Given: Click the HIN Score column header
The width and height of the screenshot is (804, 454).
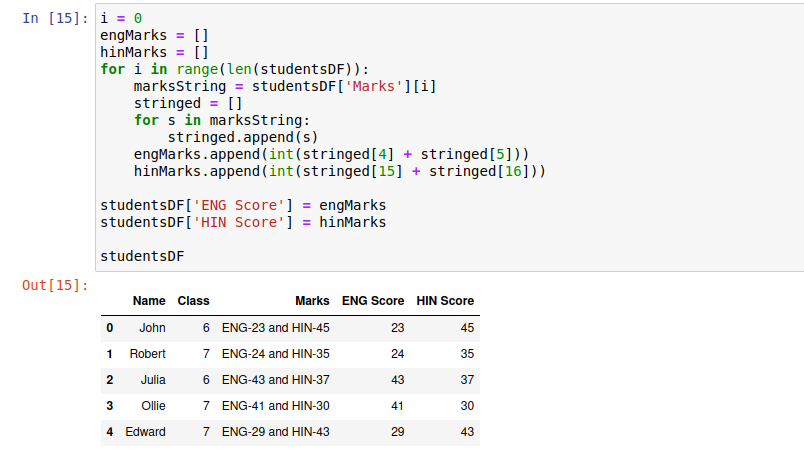Looking at the screenshot, I should click(x=445, y=301).
